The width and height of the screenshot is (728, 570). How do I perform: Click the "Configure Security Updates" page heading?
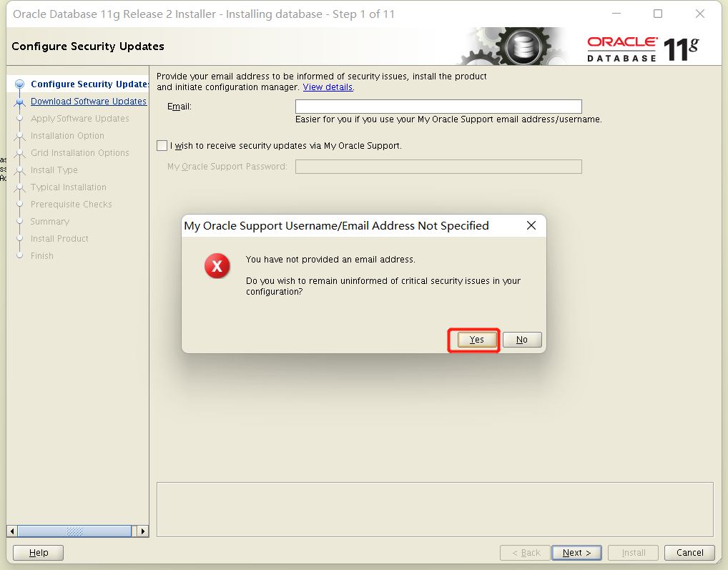coord(88,46)
